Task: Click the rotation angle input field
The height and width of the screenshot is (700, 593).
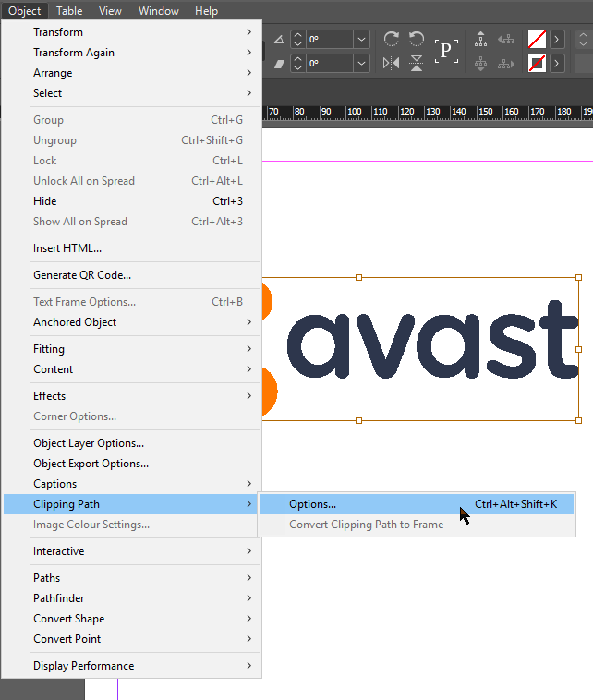Action: 330,40
